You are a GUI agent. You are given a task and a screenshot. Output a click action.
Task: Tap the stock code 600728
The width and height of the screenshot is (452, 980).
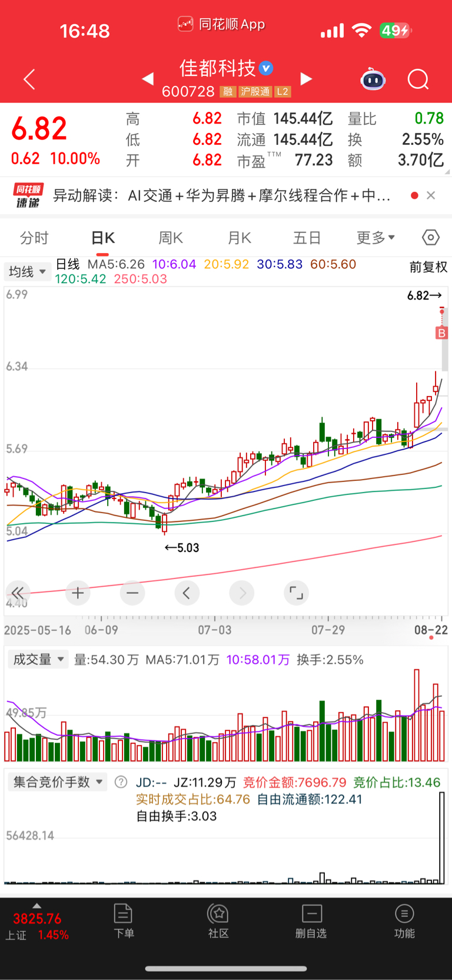click(188, 91)
